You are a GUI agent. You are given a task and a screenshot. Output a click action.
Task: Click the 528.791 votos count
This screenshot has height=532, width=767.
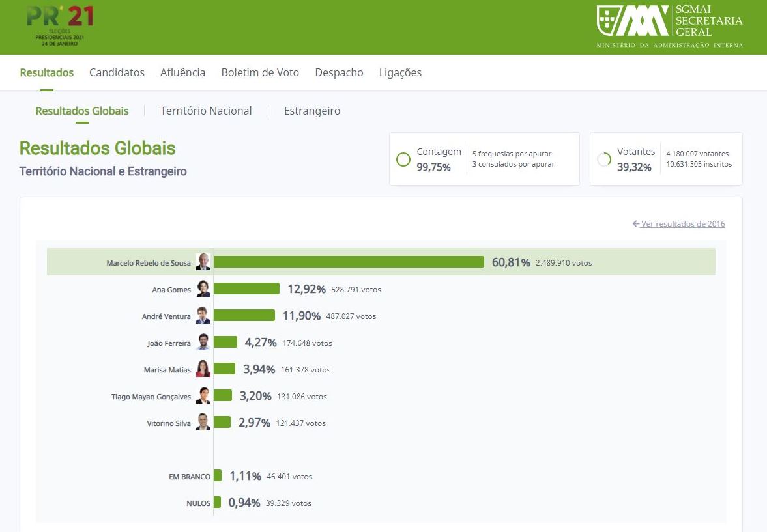tap(356, 290)
